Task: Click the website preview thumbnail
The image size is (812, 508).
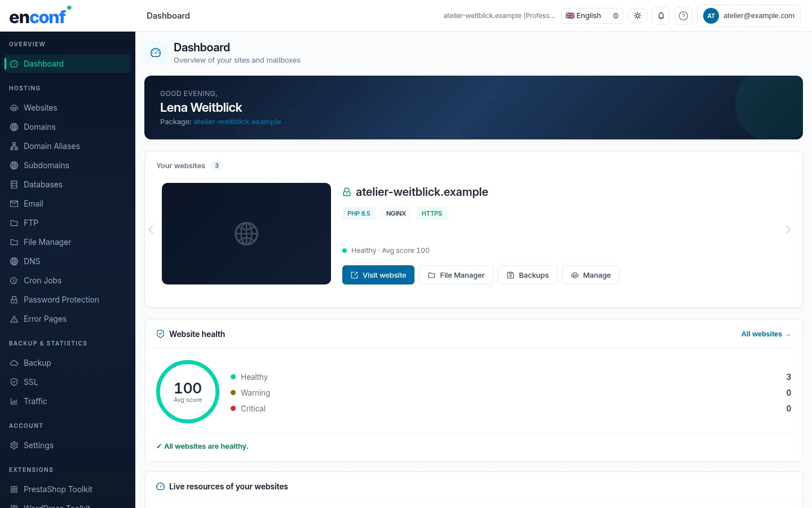Action: tap(246, 234)
